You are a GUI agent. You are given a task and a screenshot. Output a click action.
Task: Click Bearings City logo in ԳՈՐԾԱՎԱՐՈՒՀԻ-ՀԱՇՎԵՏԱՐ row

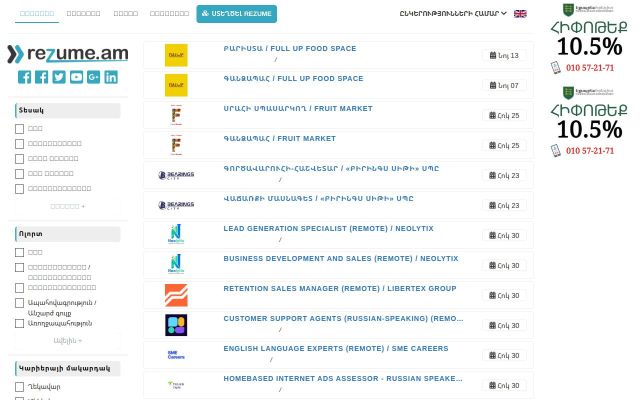pos(176,175)
